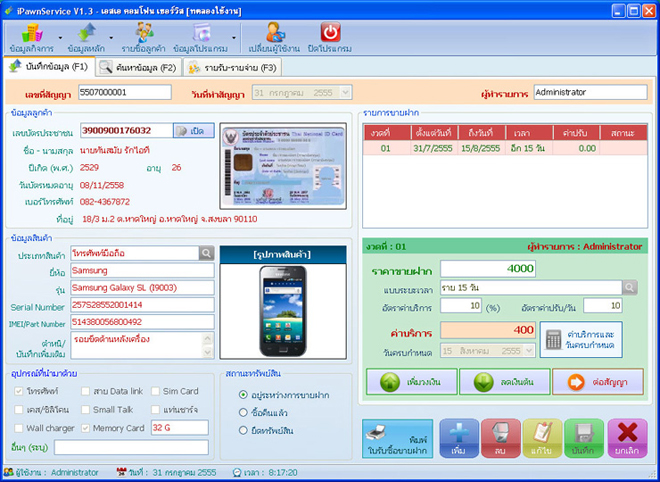Viewport: 660px width, 482px height.
Task: Click the ผู้ทำรายการ Administrator field
Action: pyautogui.click(x=591, y=92)
